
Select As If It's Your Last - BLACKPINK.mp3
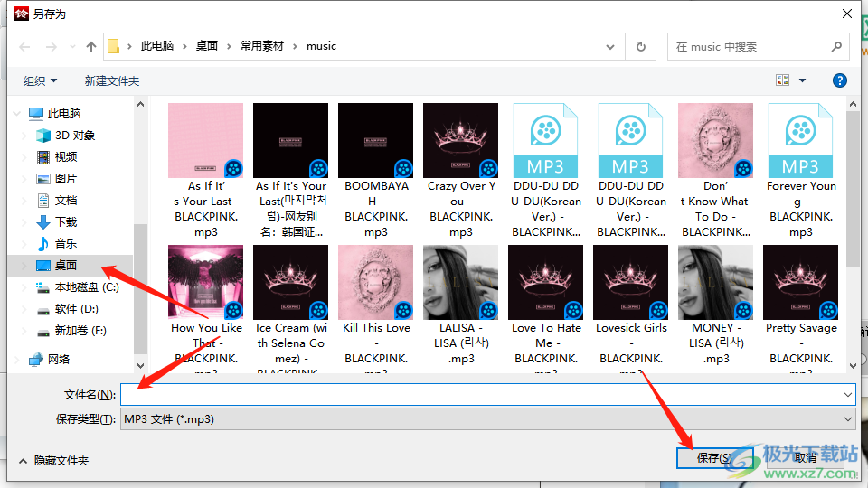coord(206,171)
